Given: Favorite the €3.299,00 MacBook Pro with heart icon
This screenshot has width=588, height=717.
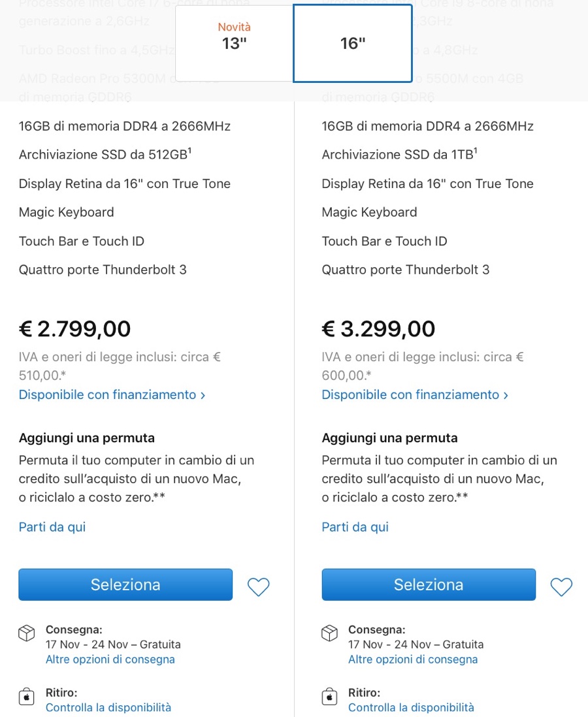Looking at the screenshot, I should (x=561, y=586).
